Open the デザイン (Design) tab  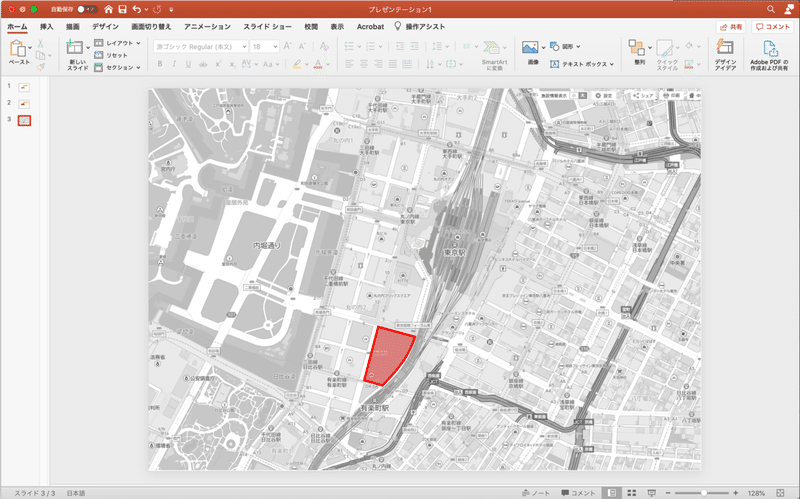click(x=105, y=27)
